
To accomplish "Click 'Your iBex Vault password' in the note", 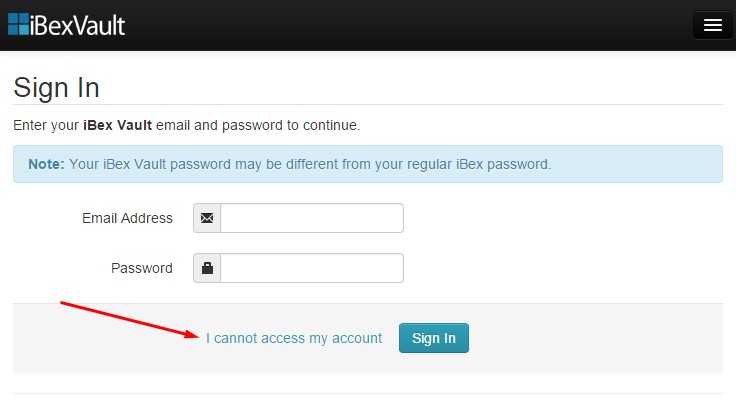I will [x=150, y=164].
